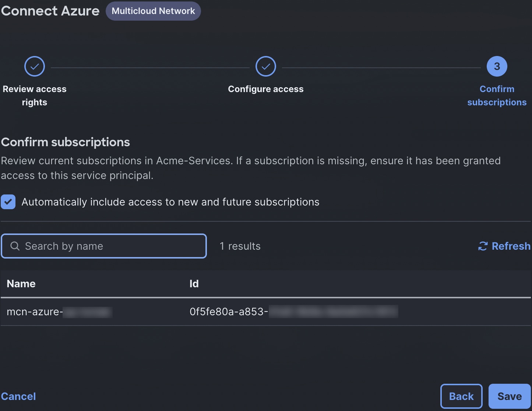The image size is (532, 411).
Task: Click the Multicloud Network badge
Action: click(153, 11)
